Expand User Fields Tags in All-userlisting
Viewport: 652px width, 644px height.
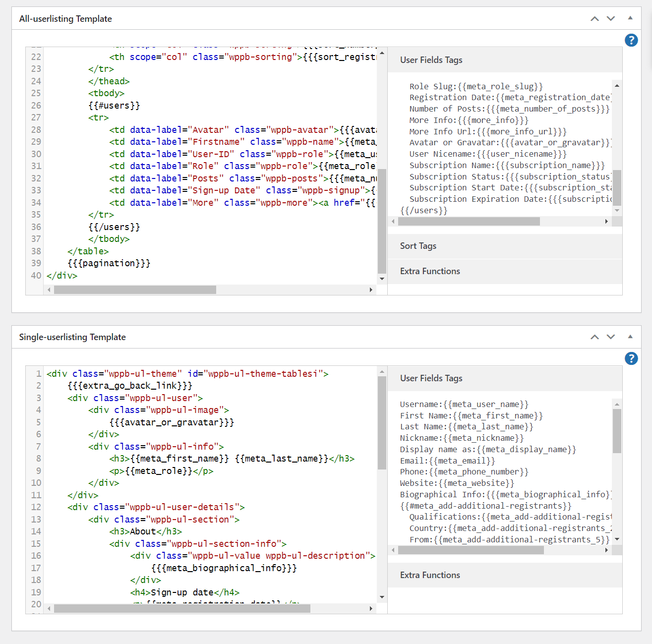tap(505, 60)
